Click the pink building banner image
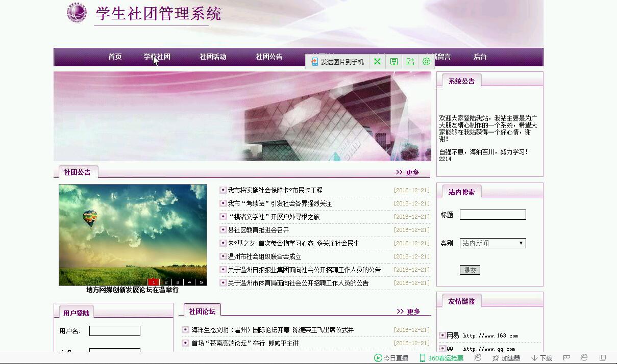 242,116
